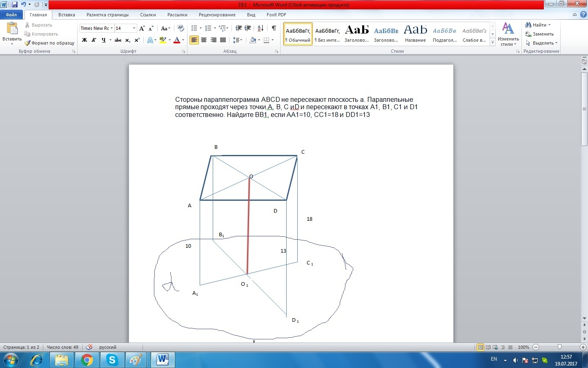Click multilevel list icon
The height and width of the screenshot is (368, 588).
pos(222,28)
